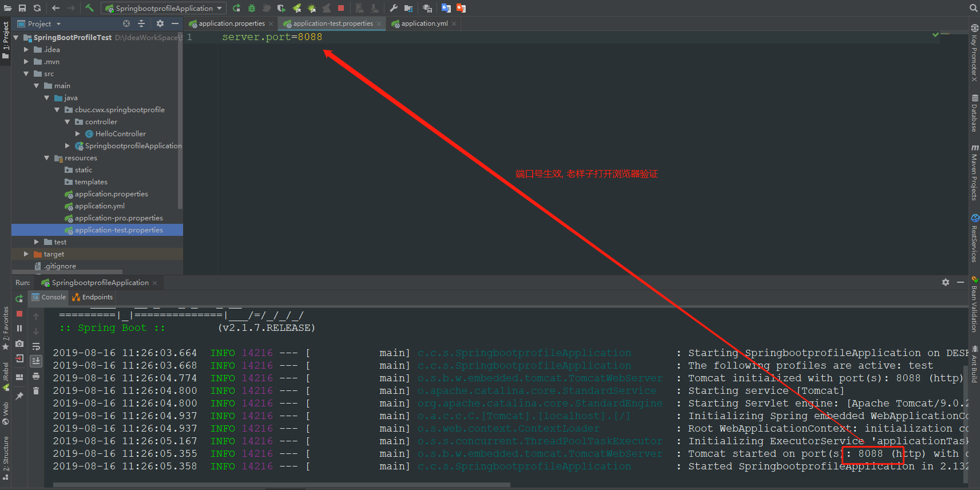Select application-pro.properties file
The image size is (980, 490).
coord(118,218)
